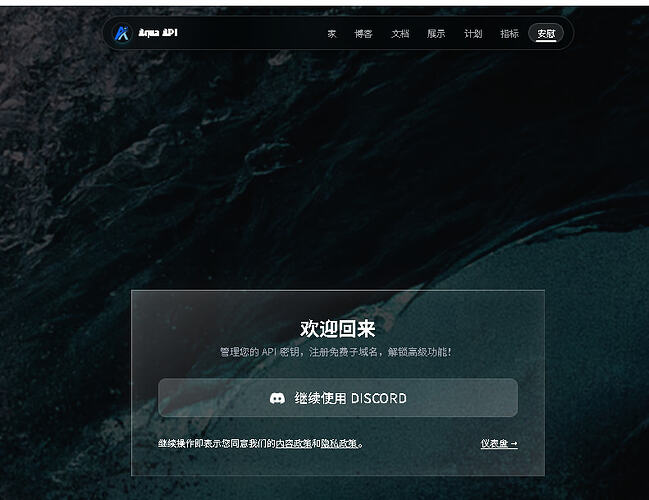Open the 内容政策 content policy link

point(293,444)
